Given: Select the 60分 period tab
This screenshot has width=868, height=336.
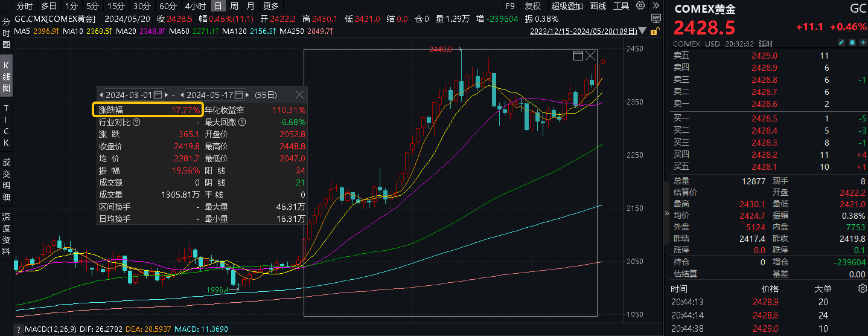Looking at the screenshot, I should pyautogui.click(x=168, y=6).
